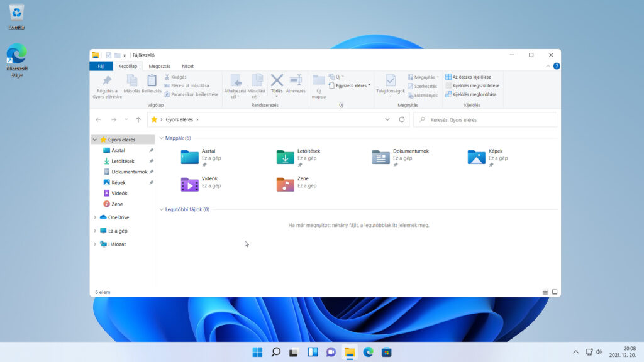Open Windows Start menu on taskbar
Image resolution: width=644 pixels, height=362 pixels.
click(x=257, y=352)
